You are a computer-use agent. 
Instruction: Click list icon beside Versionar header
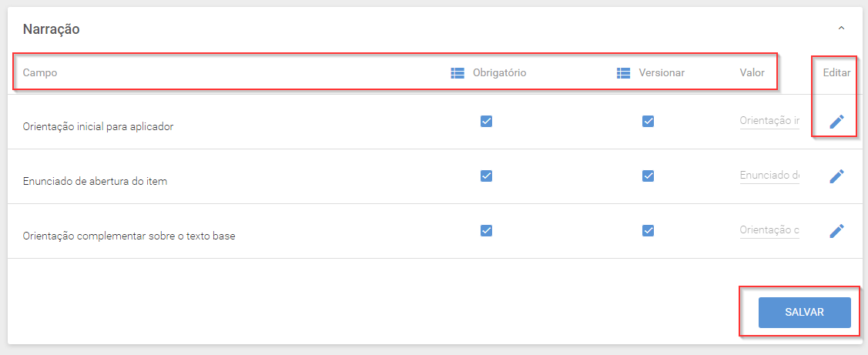click(x=623, y=73)
